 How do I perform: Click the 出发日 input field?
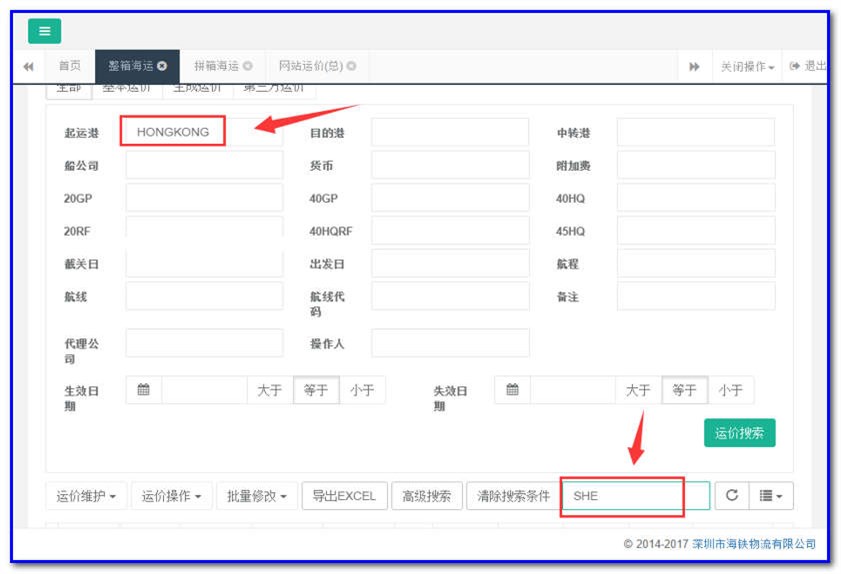point(450,263)
